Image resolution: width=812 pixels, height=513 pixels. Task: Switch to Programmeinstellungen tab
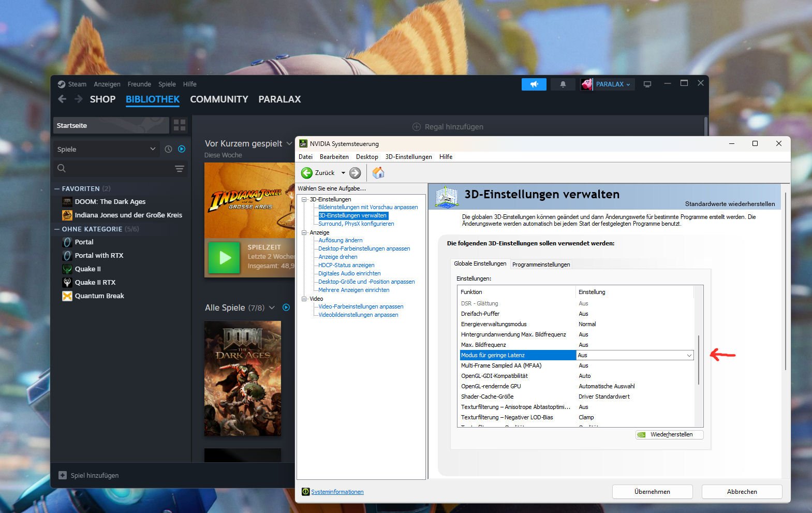point(541,265)
